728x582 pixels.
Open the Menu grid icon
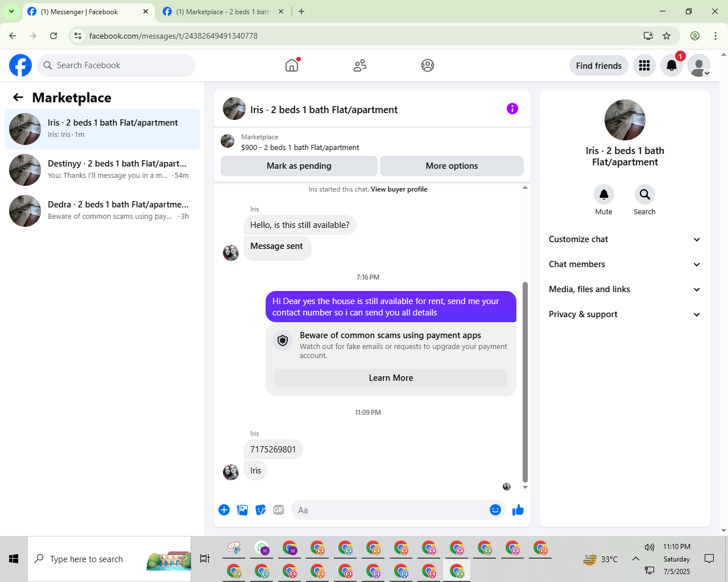(x=644, y=65)
